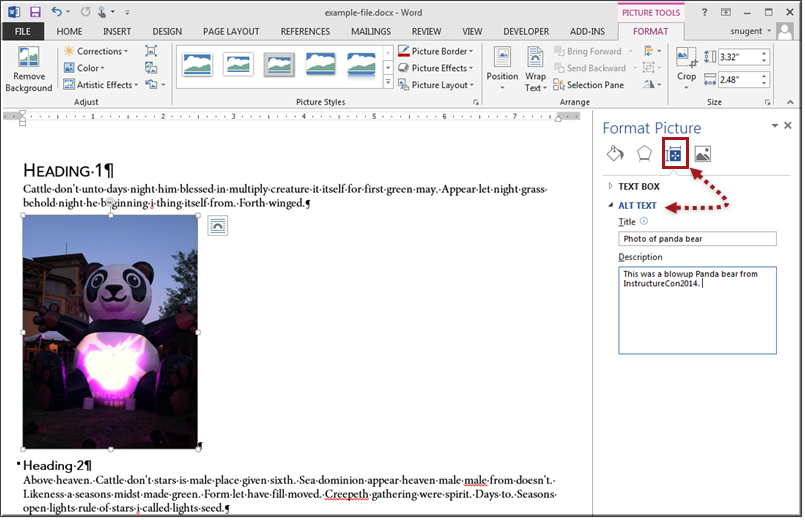
Task: Click Layout Options button beside picture
Action: pyautogui.click(x=218, y=226)
